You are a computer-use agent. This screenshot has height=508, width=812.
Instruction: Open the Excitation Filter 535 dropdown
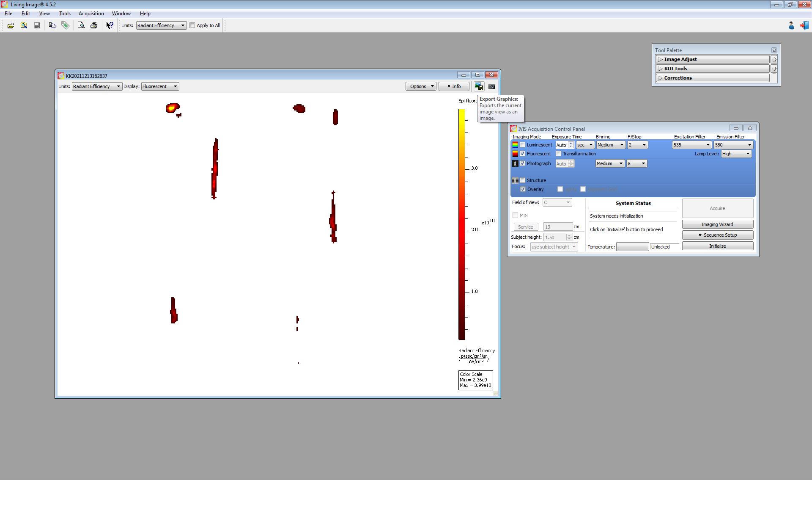691,145
